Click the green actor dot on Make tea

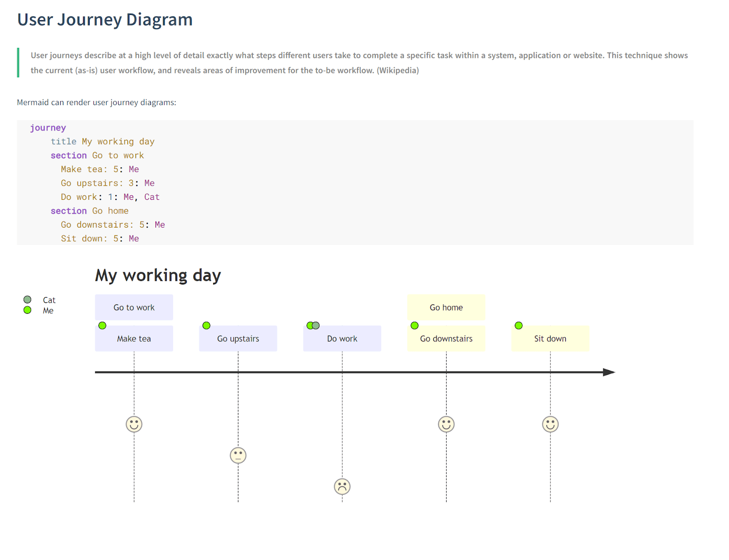[x=102, y=326]
